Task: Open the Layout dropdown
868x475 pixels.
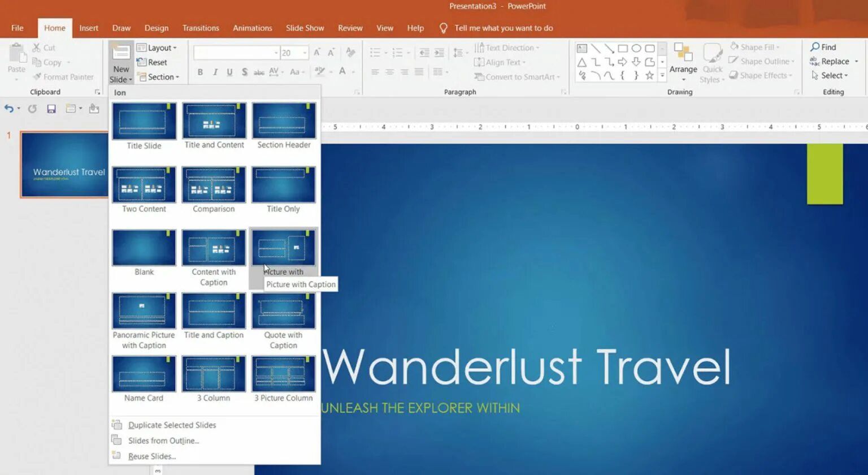Action: (x=157, y=47)
